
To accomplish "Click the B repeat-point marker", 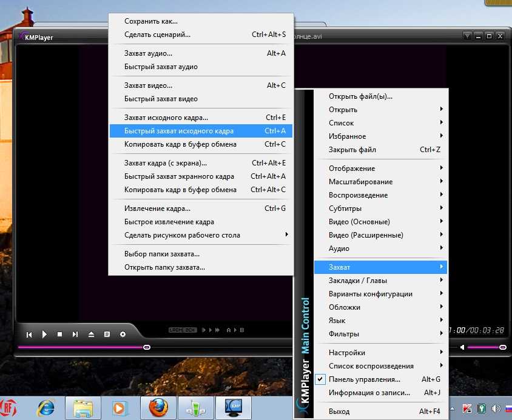I will [x=242, y=330].
